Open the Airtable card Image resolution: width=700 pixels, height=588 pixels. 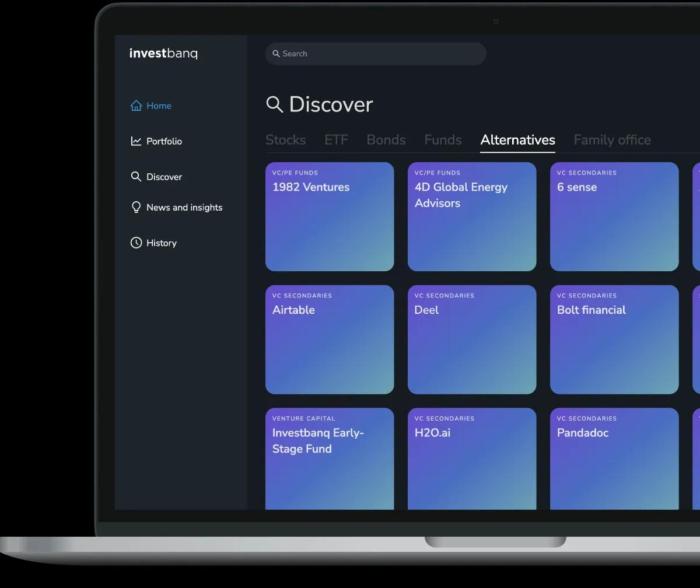[330, 339]
